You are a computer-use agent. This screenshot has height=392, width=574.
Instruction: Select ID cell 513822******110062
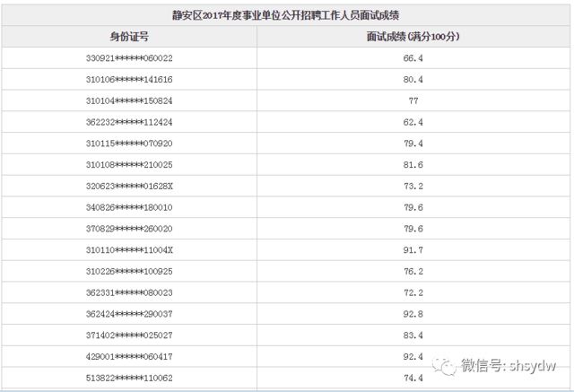pyautogui.click(x=129, y=378)
